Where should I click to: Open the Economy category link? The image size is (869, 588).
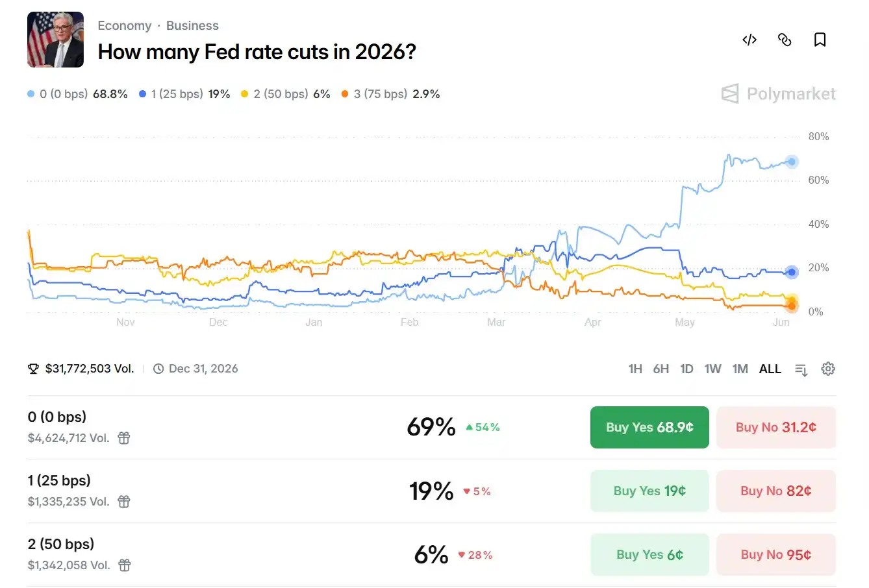coord(125,26)
